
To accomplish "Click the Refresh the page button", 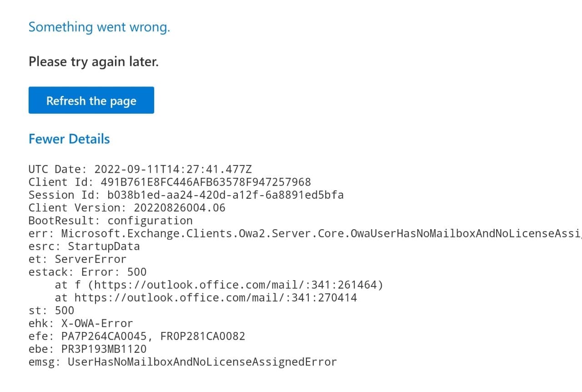I will click(91, 101).
